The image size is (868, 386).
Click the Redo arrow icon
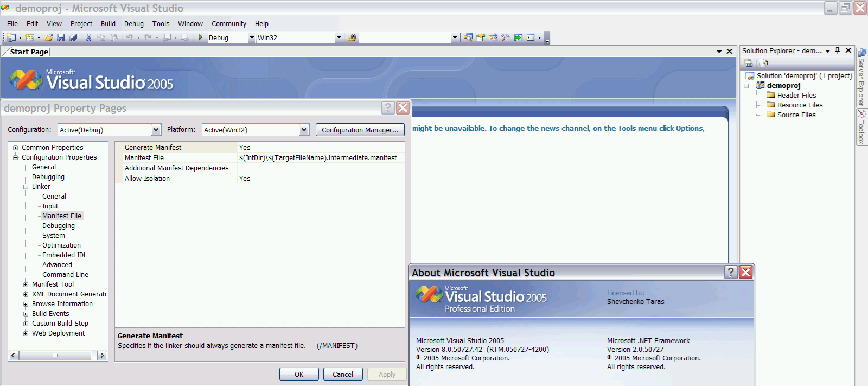148,37
